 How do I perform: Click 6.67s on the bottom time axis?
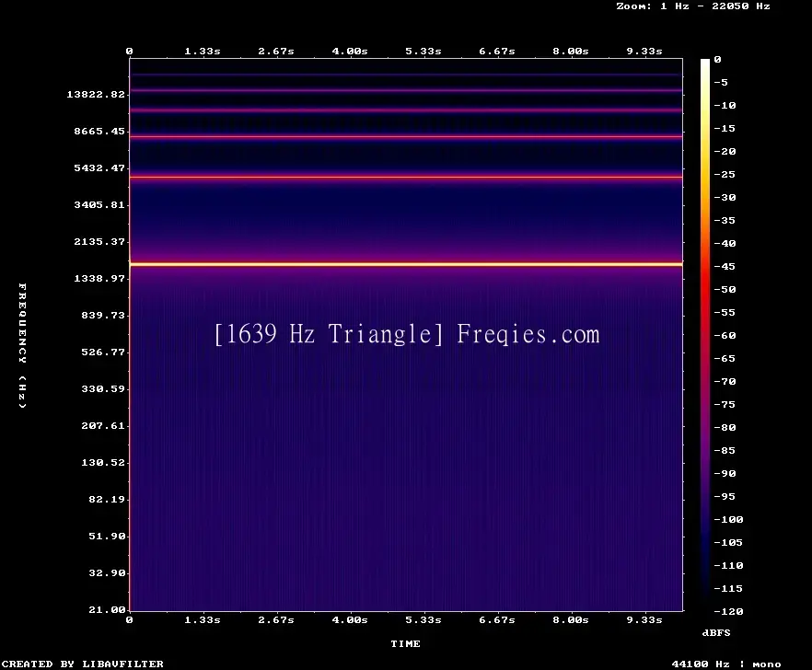tap(496, 619)
